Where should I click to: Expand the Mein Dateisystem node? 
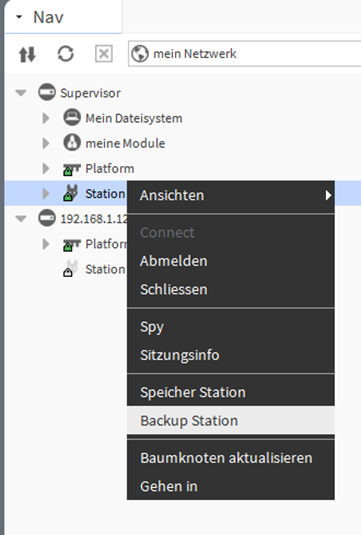pos(46,118)
